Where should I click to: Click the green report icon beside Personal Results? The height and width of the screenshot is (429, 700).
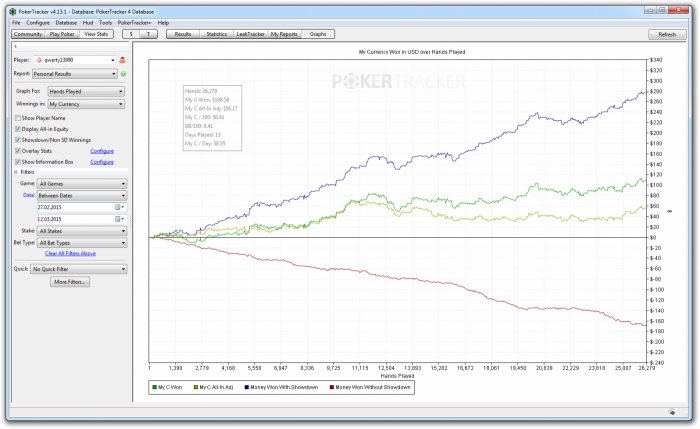123,74
